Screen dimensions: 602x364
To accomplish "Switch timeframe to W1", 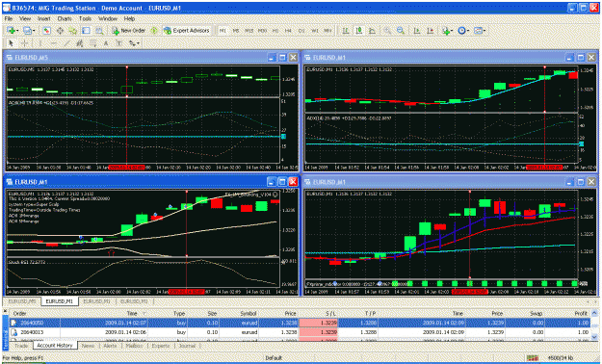I will (x=315, y=31).
